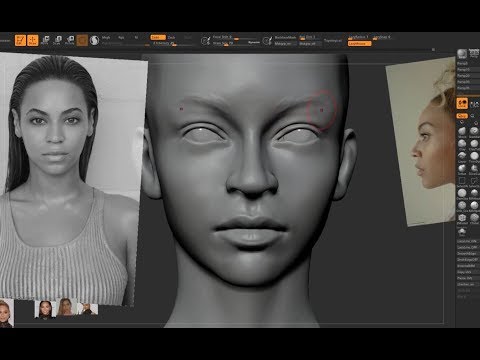
Task: Click the brush-circle icon left of Focal Shift
Action: [206, 41]
